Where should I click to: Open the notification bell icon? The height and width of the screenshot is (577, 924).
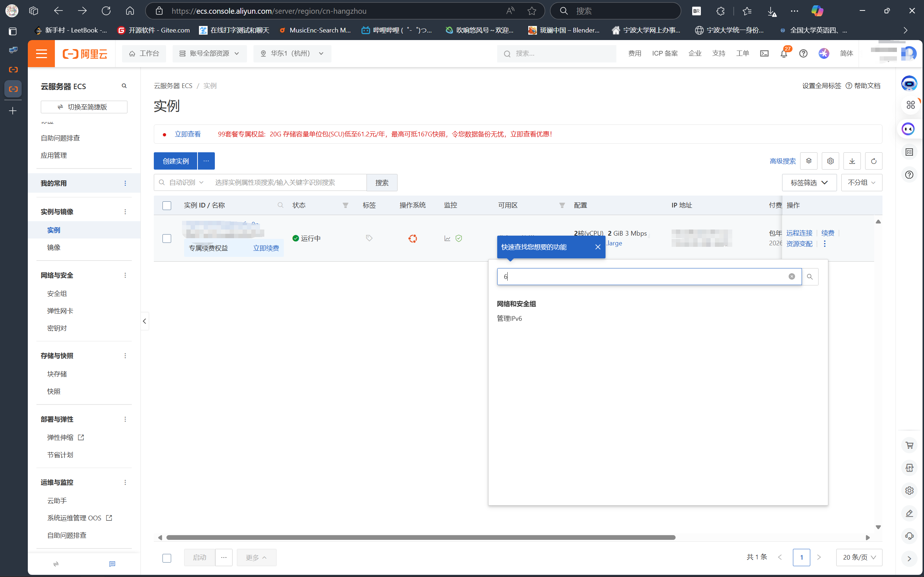tap(784, 53)
